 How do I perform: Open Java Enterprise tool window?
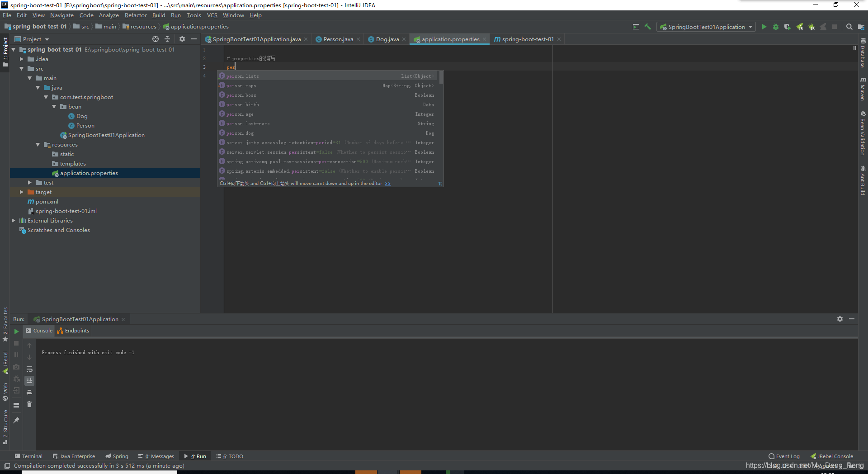pos(74,456)
